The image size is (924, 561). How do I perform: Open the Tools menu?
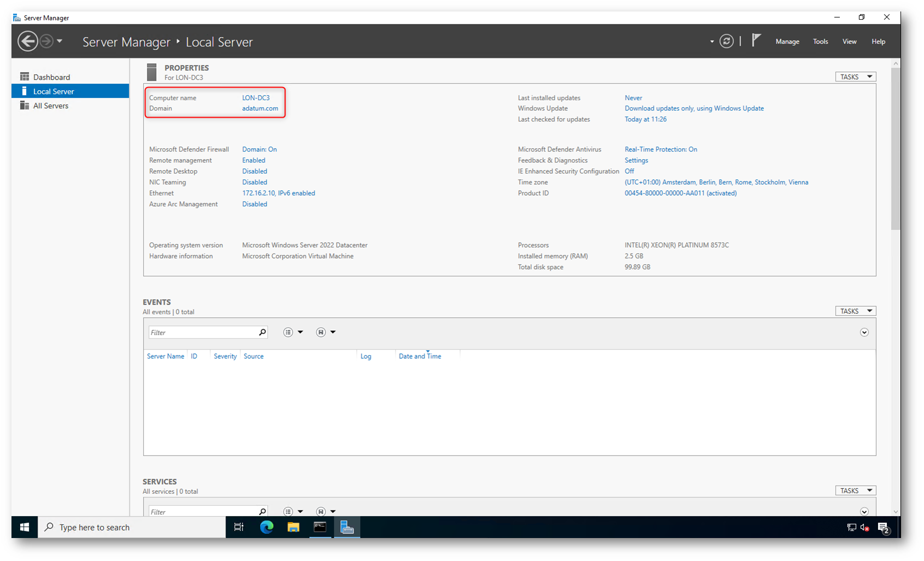[x=820, y=42]
